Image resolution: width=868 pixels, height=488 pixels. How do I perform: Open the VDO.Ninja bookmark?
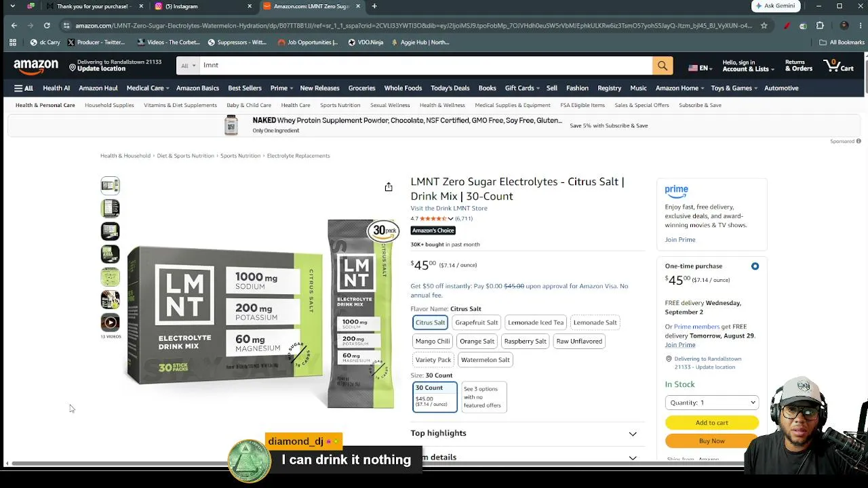point(366,42)
